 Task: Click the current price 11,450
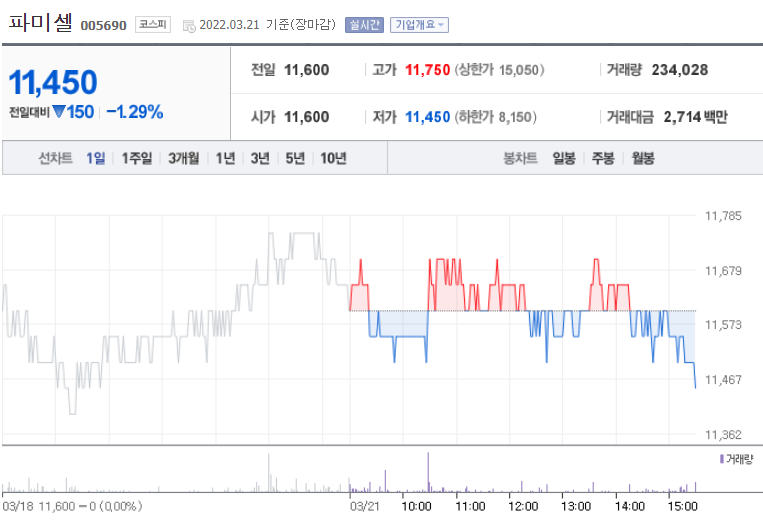point(53,82)
